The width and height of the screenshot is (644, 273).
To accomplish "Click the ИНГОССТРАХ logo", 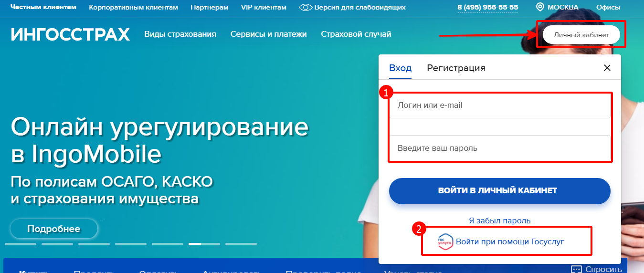I will click(70, 34).
